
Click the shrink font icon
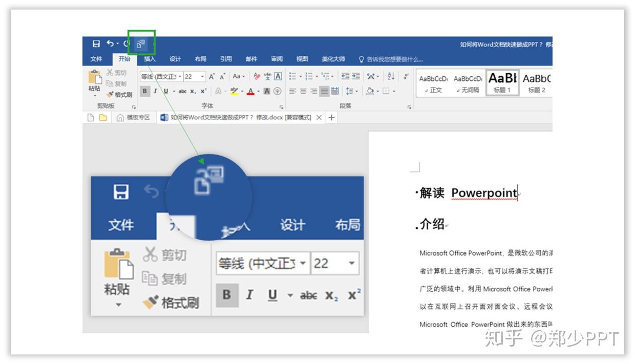(x=223, y=76)
